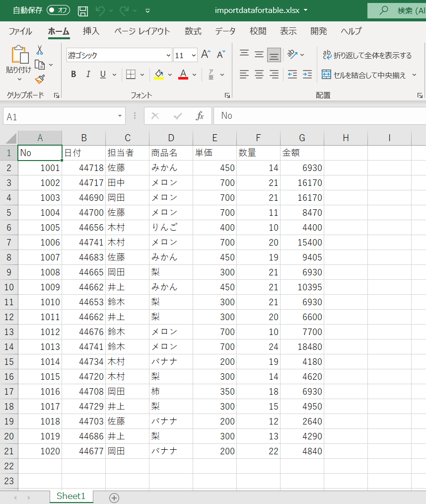426x504 pixels.
Task: Open the Underline style dropdown arrow
Action: click(x=114, y=75)
